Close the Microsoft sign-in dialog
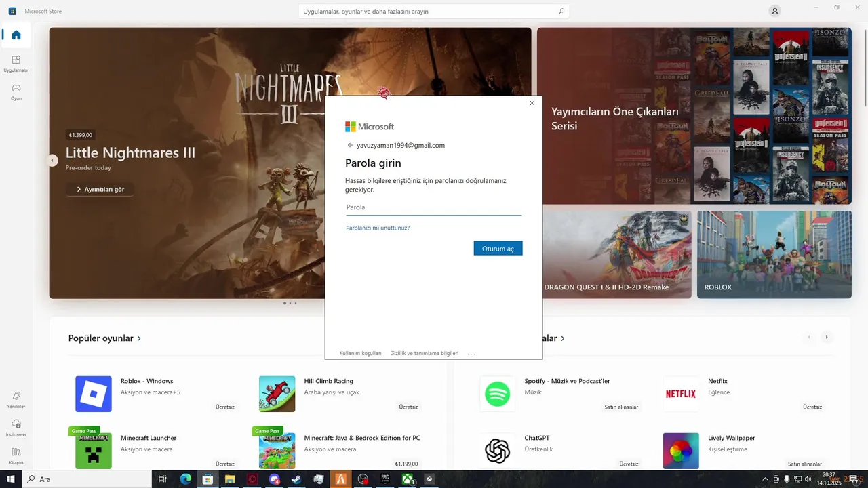868x488 pixels. pyautogui.click(x=532, y=103)
